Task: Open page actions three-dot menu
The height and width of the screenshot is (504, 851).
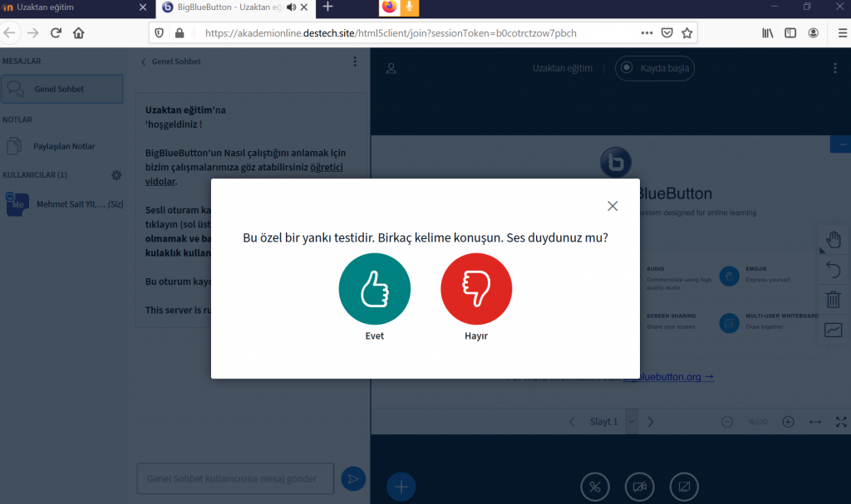Action: (x=647, y=33)
